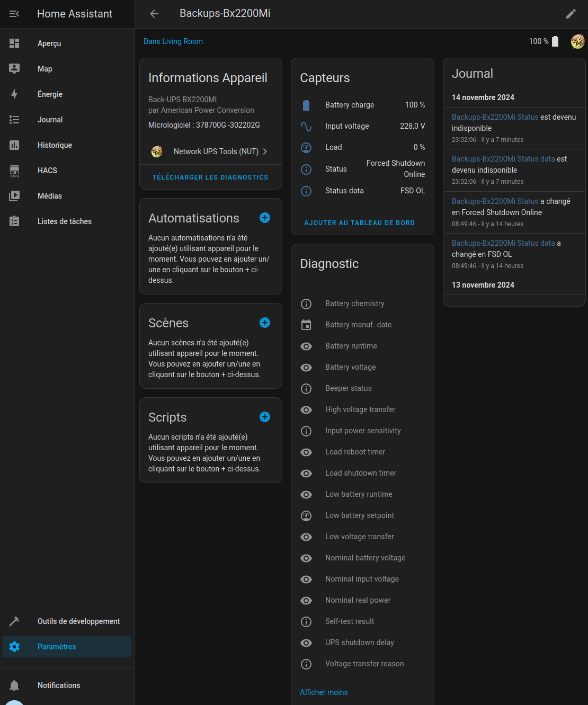This screenshot has height=705, width=588.
Task: Click the Médias sidebar icon
Action: (x=14, y=195)
